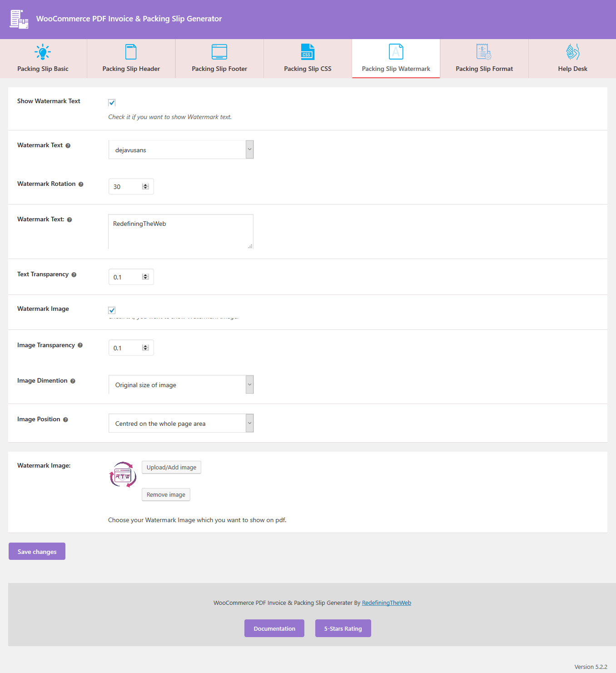This screenshot has width=616, height=673.
Task: Uncheck the Show Watermark Text checkbox
Action: [x=112, y=103]
